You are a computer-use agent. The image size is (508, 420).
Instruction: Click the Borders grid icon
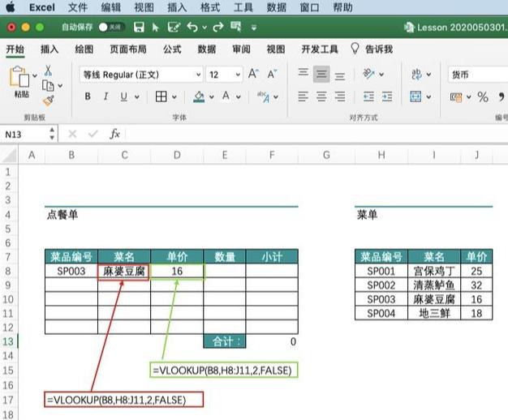(161, 96)
